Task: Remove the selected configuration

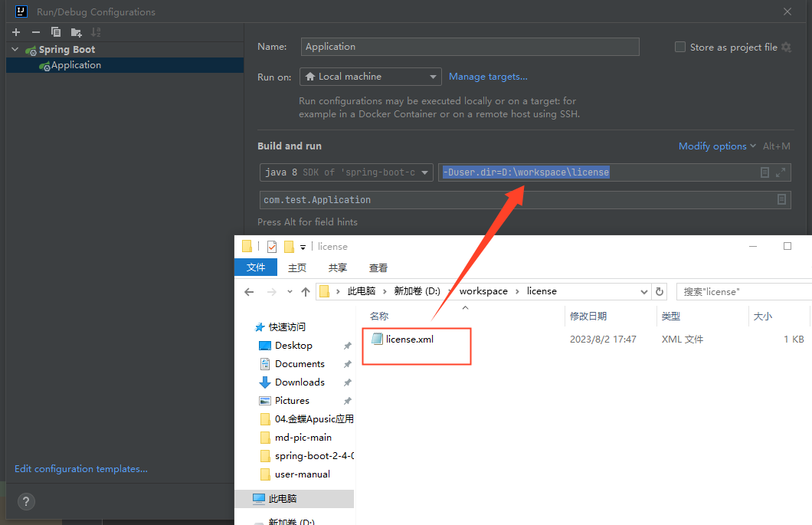Action: click(36, 32)
